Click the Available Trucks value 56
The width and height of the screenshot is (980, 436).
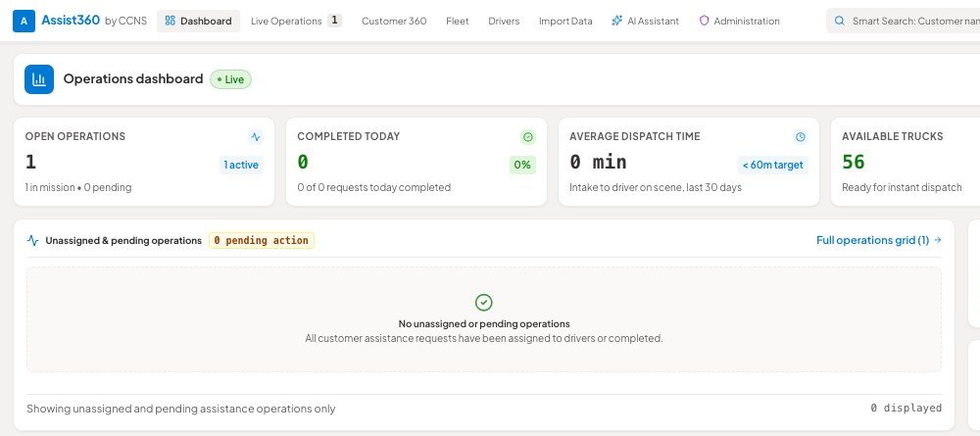[x=854, y=162]
